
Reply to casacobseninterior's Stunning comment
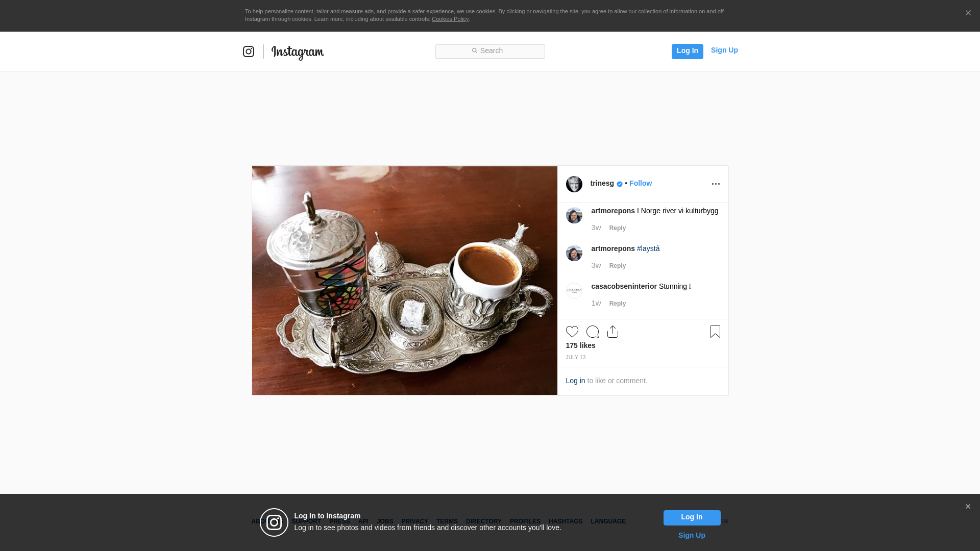pos(617,304)
